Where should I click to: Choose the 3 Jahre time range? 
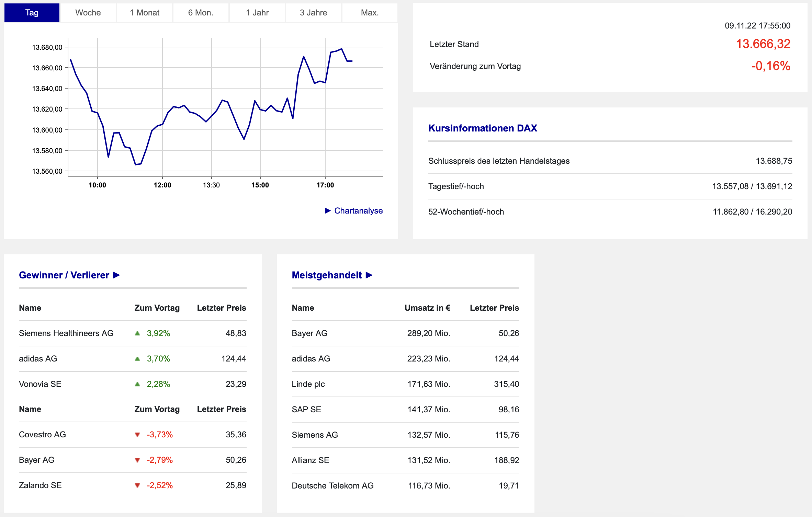[x=313, y=13]
